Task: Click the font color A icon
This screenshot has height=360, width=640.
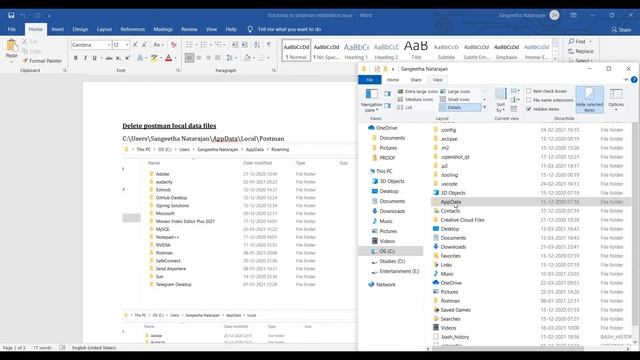Action: pos(168,58)
